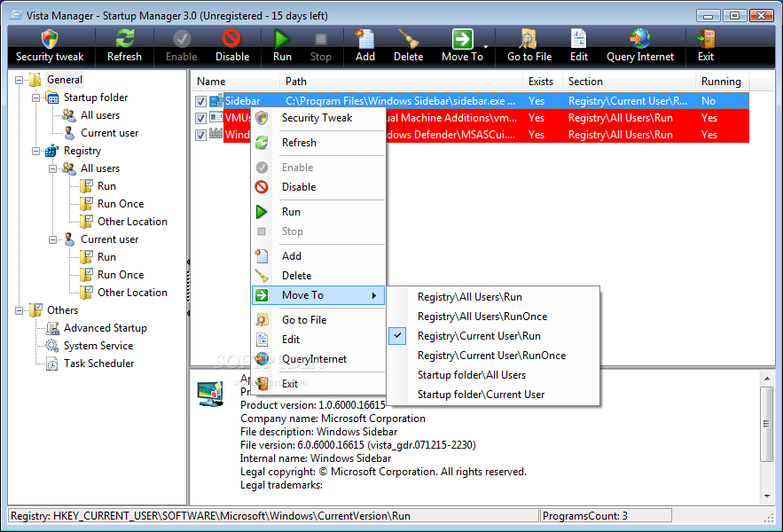
Task: Select Current user under Startup folder
Action: [x=109, y=133]
